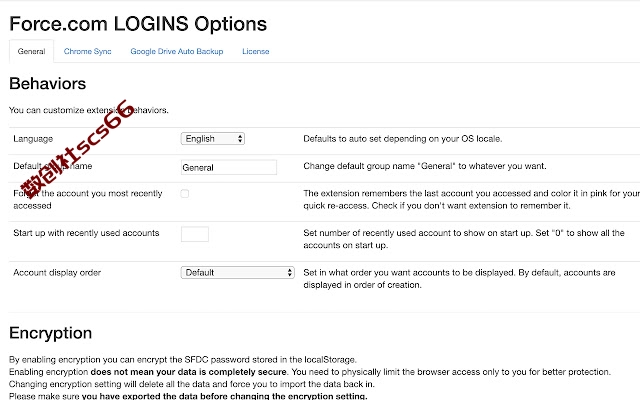Switch to the General tab
Viewport: 640px width, 400px height.
(x=31, y=51)
